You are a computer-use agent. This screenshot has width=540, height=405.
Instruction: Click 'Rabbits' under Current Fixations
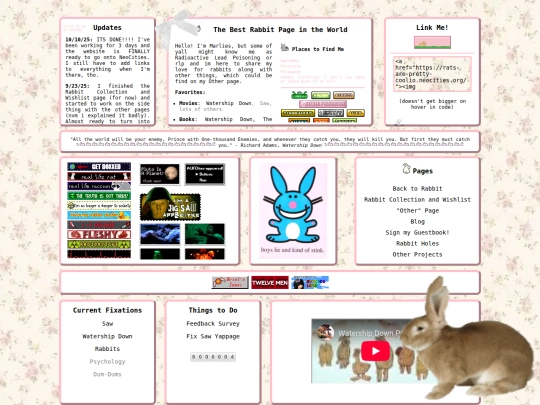coord(107,349)
